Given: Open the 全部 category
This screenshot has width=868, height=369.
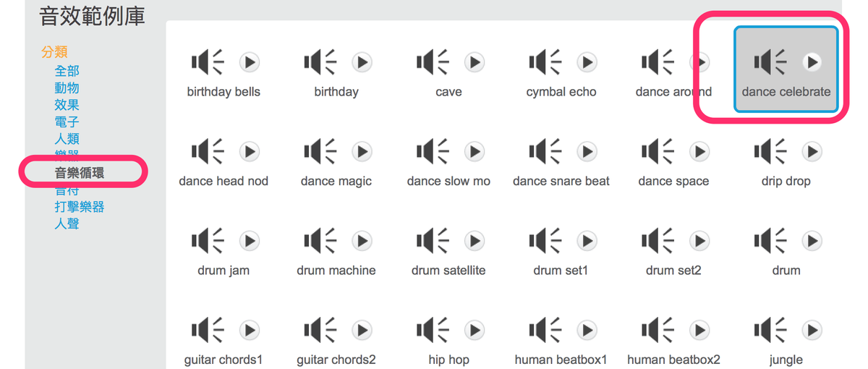Looking at the screenshot, I should 67,71.
